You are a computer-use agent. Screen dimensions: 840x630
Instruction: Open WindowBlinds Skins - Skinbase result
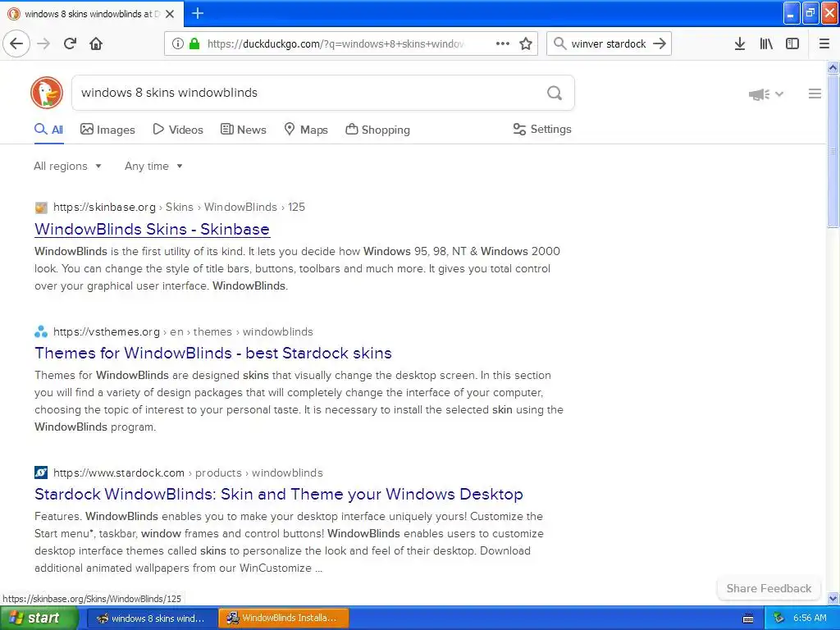tap(152, 230)
